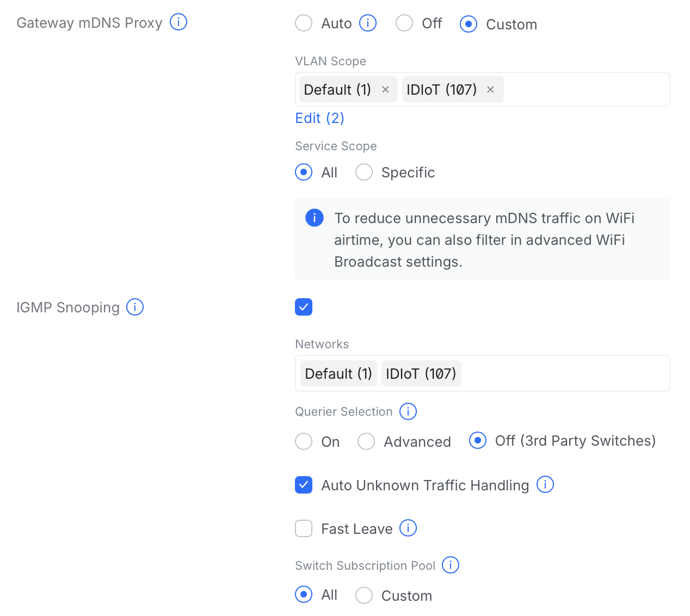Image resolution: width=690 pixels, height=616 pixels.
Task: Remove IDIoT (107) tag from VLAN Scope
Action: click(x=490, y=90)
